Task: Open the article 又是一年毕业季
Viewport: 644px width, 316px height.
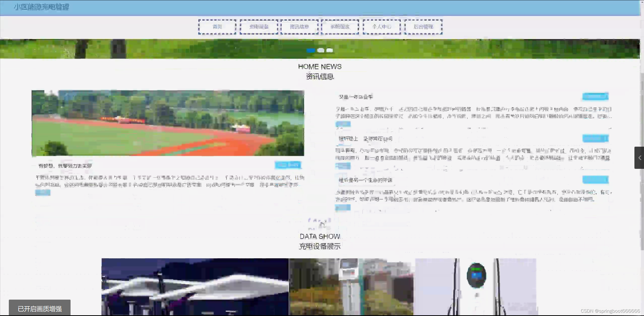Action: point(356,97)
